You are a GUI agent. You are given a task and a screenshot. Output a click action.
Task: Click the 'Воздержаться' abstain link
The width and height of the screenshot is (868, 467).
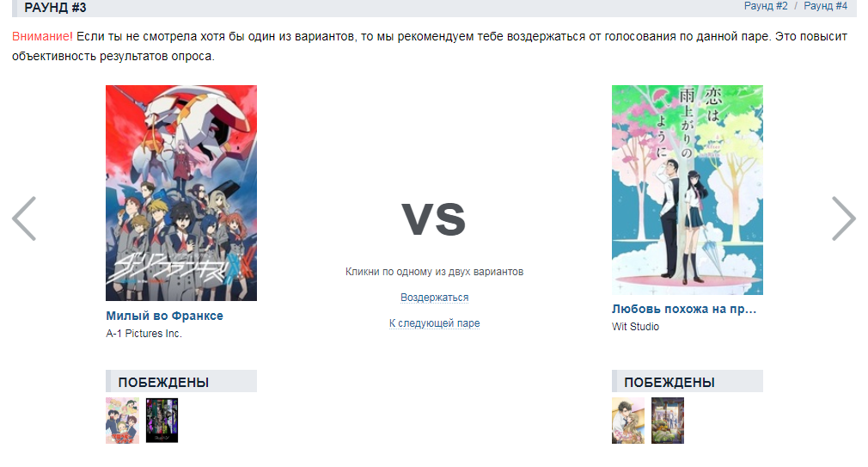(435, 298)
